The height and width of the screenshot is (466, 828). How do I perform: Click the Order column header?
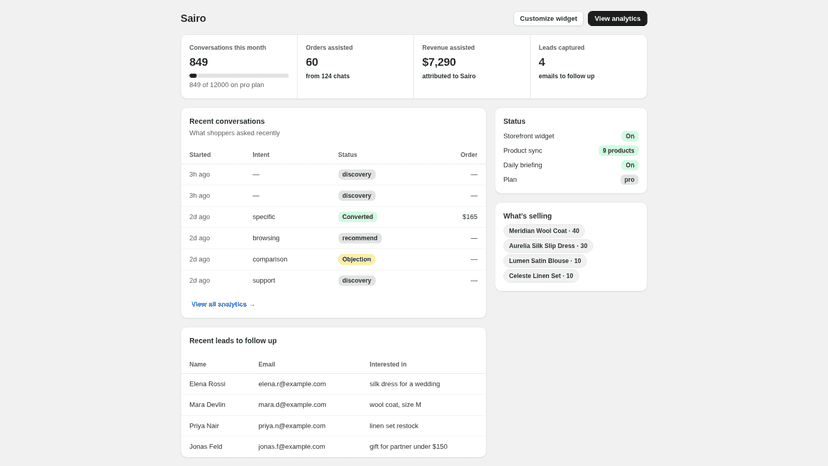[468, 155]
